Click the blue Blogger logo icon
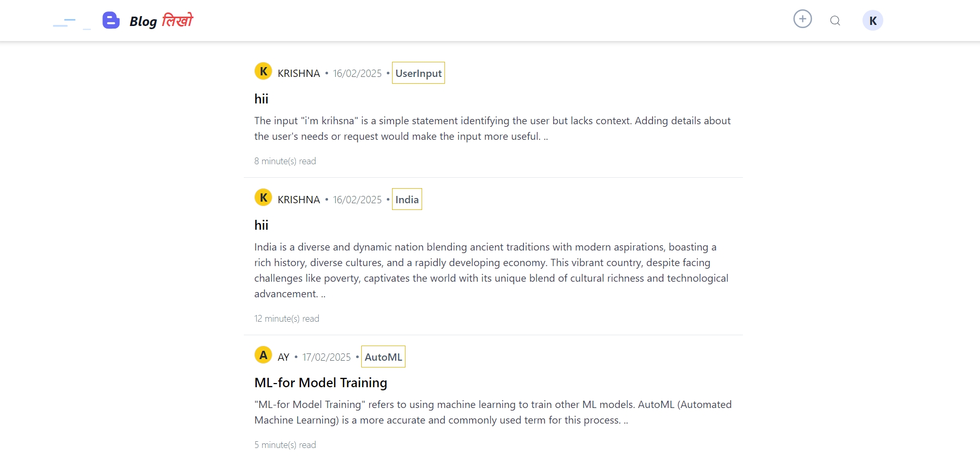This screenshot has width=980, height=461. 111,20
